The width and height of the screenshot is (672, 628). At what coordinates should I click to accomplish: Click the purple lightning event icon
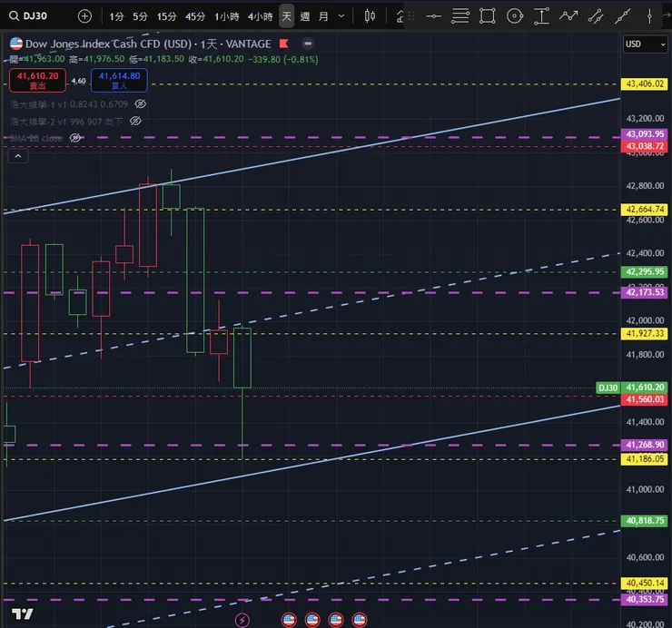[x=242, y=620]
